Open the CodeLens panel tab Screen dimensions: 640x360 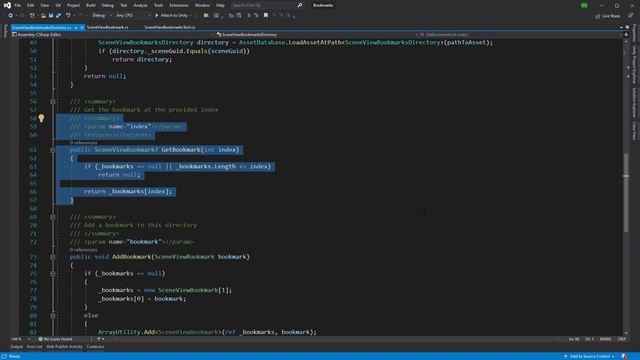[95, 347]
